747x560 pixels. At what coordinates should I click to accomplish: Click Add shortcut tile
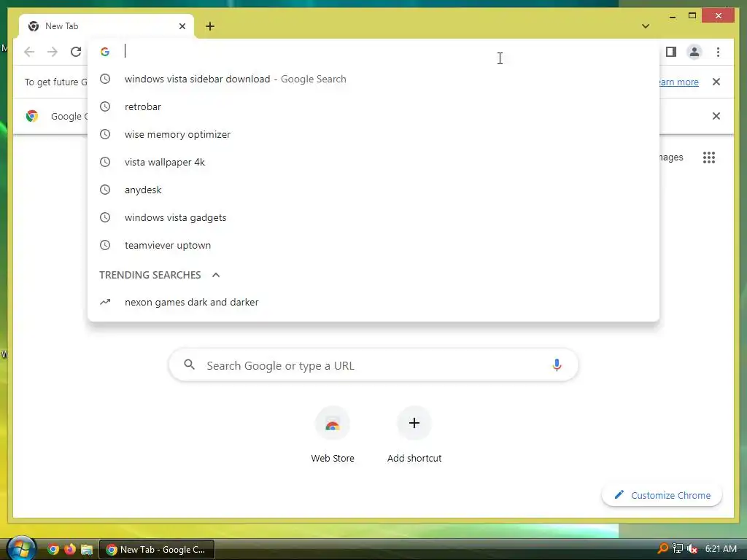[414, 435]
